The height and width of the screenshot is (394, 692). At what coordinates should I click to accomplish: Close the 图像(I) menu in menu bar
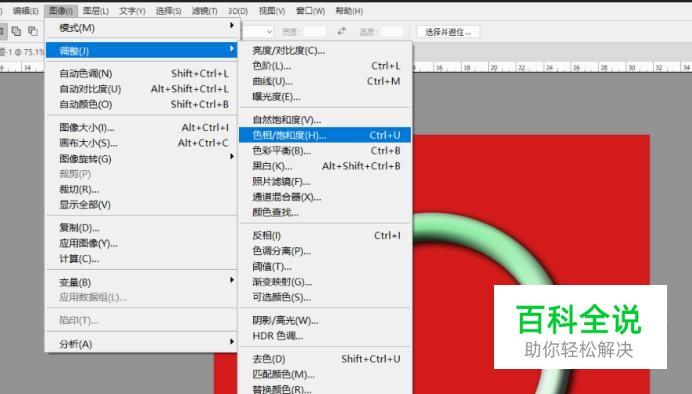[x=61, y=11]
